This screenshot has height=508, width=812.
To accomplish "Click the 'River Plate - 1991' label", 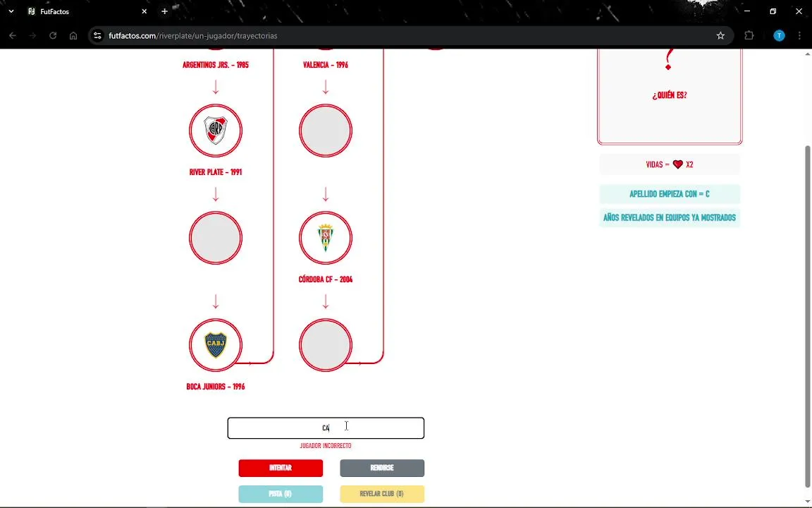I will pos(216,172).
